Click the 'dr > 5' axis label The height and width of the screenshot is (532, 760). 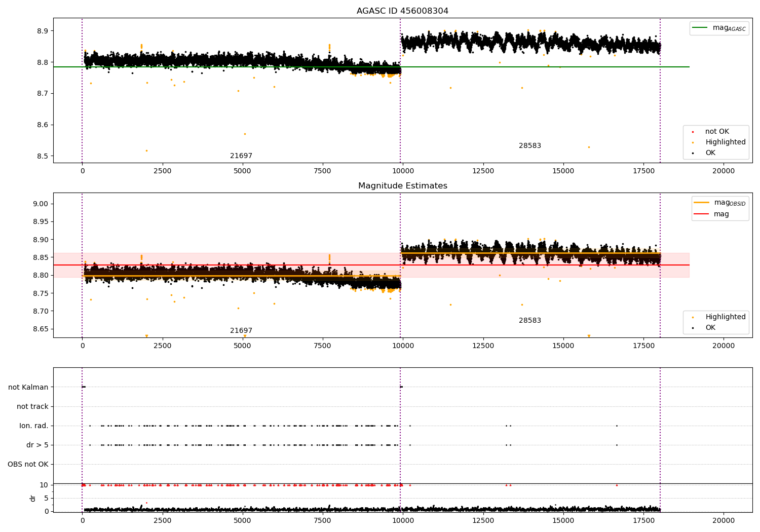(x=37, y=445)
